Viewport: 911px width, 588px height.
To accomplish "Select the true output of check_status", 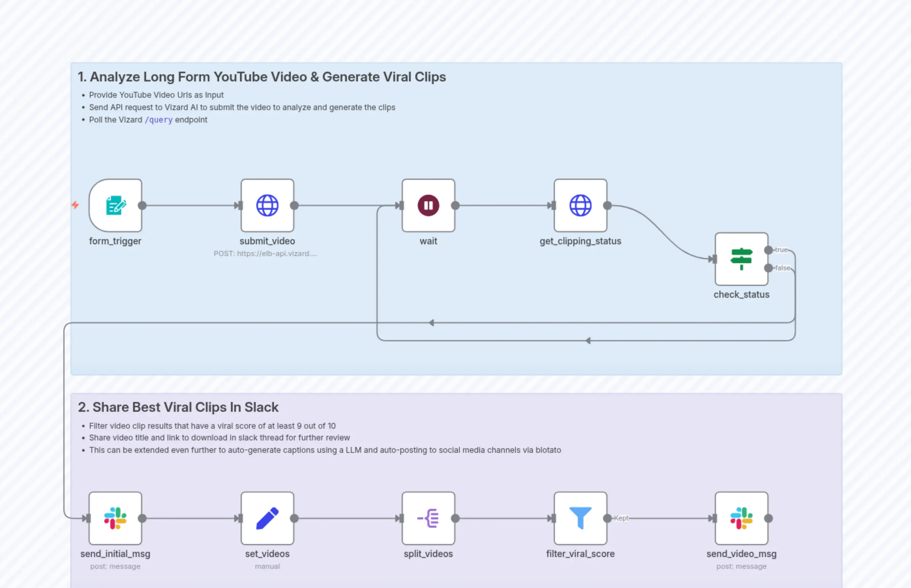I will (768, 250).
